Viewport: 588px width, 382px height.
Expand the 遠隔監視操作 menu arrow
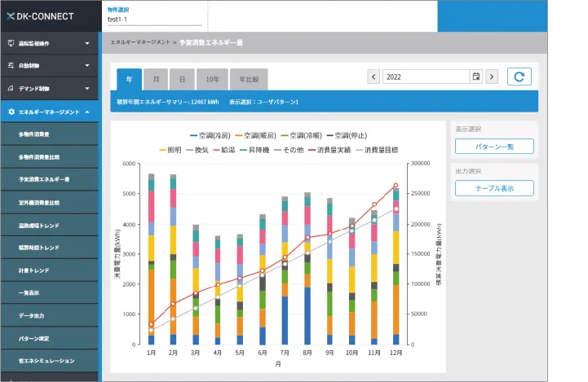tap(86, 43)
